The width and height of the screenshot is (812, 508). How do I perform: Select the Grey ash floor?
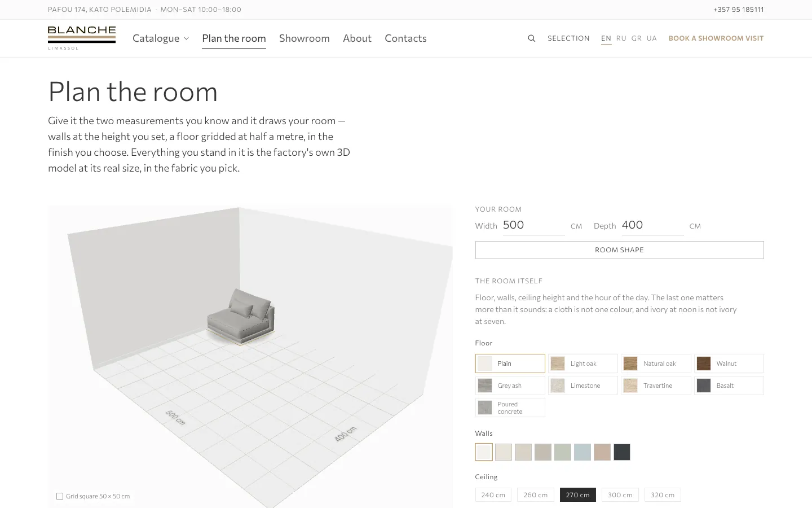(x=510, y=386)
